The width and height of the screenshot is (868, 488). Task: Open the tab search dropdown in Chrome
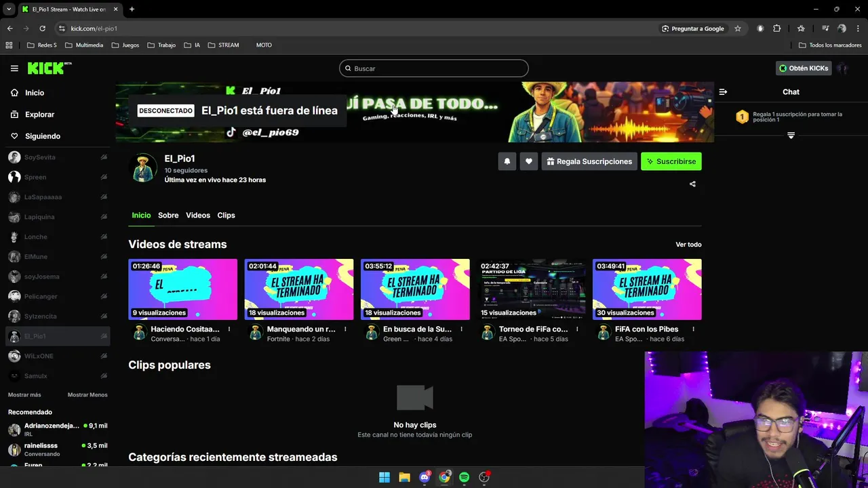[9, 9]
